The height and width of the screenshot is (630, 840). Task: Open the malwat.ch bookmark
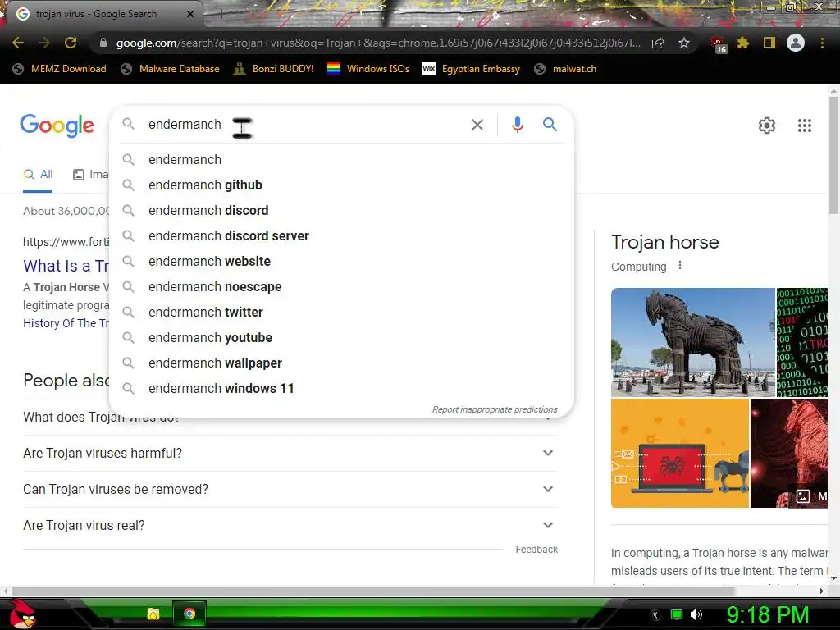565,69
